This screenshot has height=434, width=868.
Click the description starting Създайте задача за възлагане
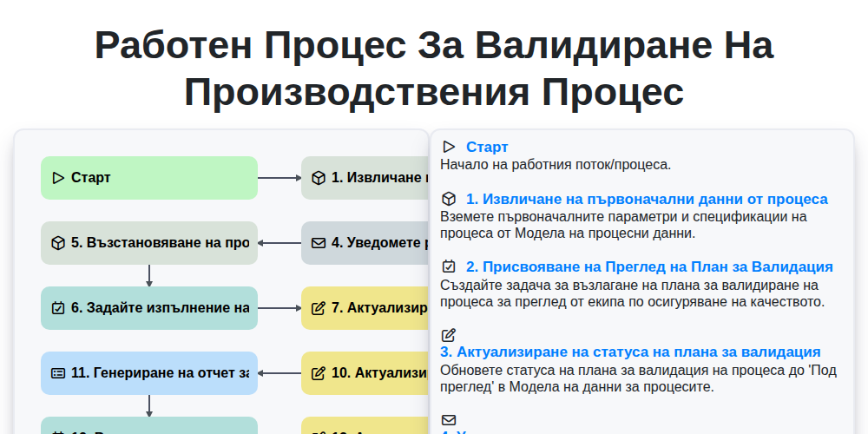click(633, 293)
